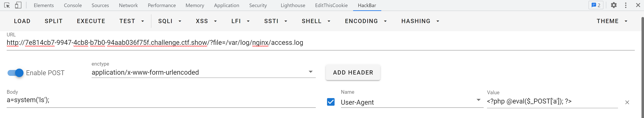
Task: Click the console messages badge
Action: [596, 5]
